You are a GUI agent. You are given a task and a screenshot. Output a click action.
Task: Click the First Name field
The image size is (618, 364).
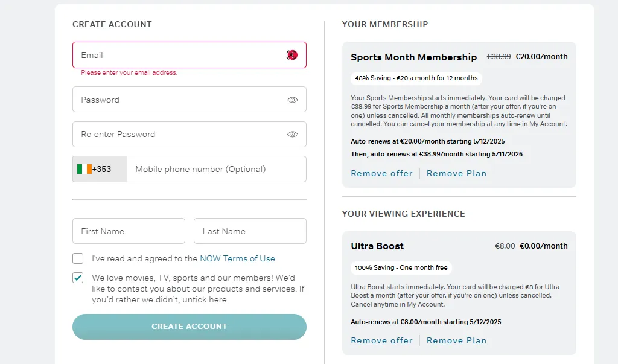129,231
